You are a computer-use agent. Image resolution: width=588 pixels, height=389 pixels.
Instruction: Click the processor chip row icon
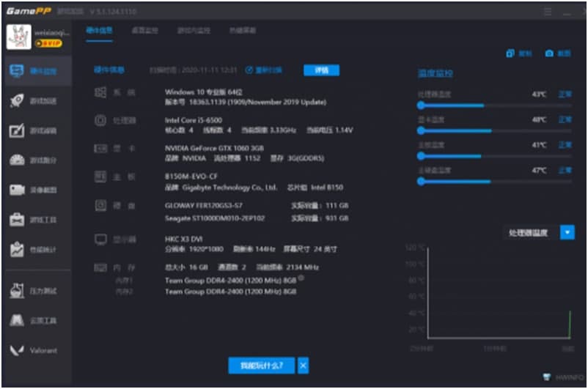click(100, 120)
